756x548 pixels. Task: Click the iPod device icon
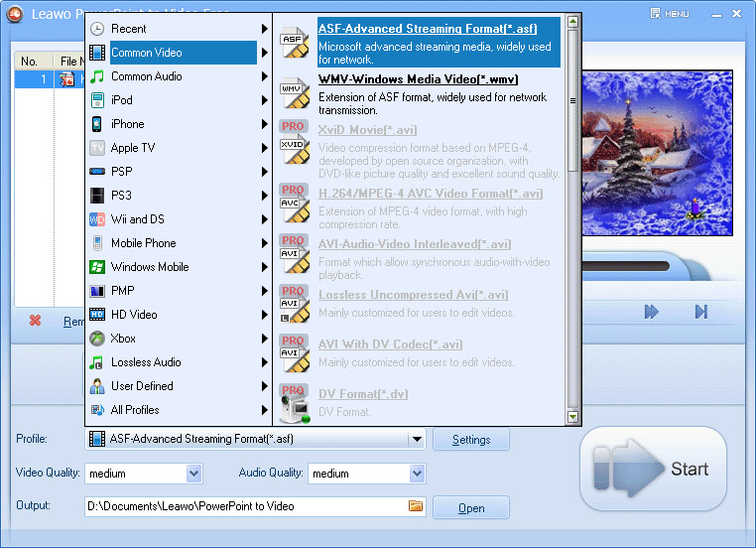pos(97,100)
